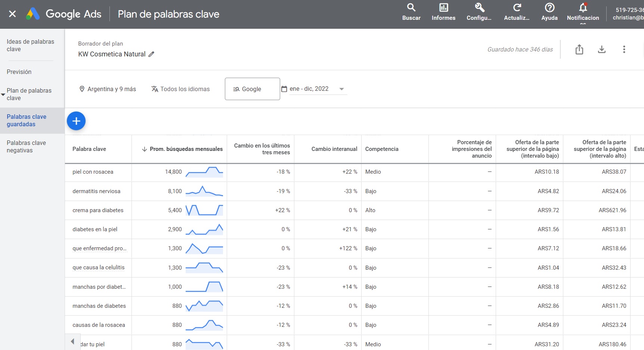Open the Buscar search icon
This screenshot has width=644, height=350.
click(411, 8)
